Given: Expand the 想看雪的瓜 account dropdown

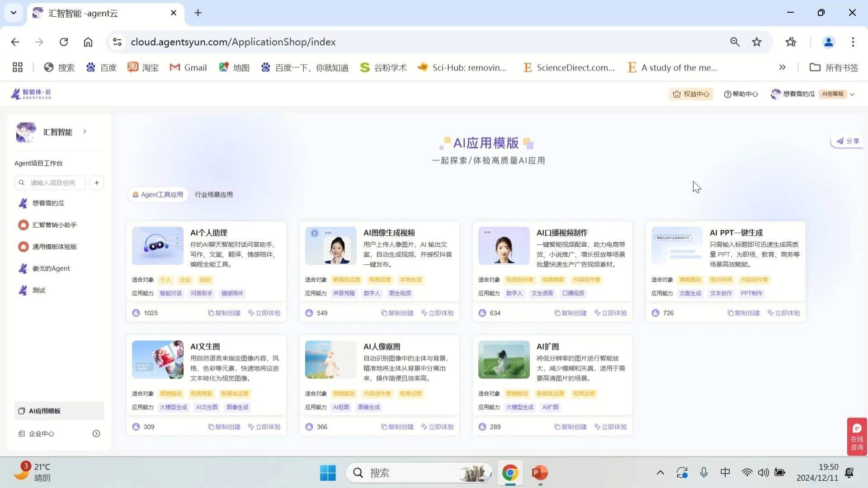Looking at the screenshot, I should click(x=852, y=94).
